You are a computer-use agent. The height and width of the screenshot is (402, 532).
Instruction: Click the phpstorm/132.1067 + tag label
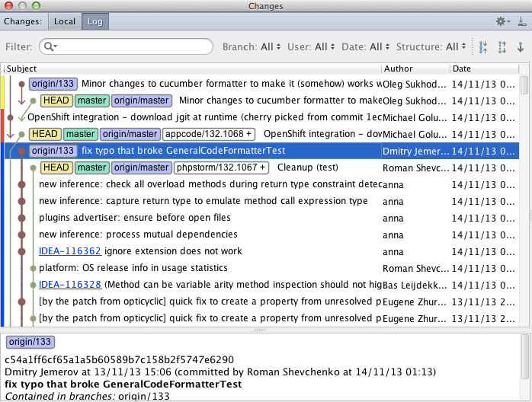pos(220,167)
